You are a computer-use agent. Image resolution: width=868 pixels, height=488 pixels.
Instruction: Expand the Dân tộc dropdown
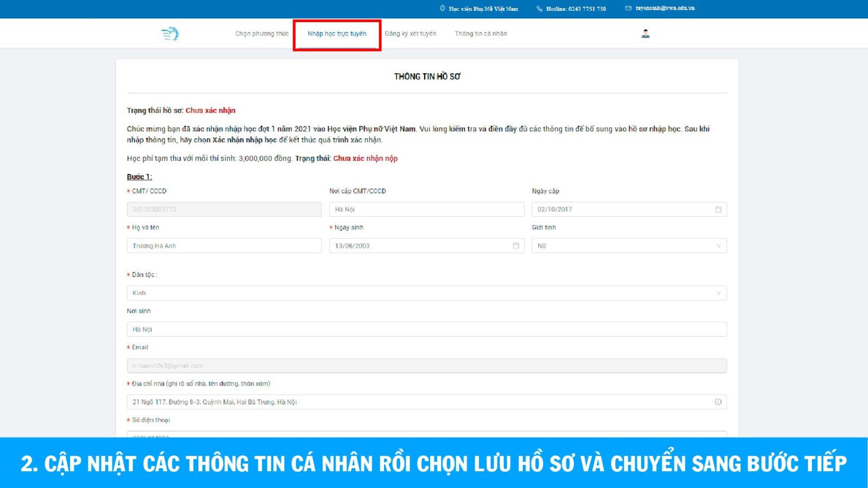(426, 293)
